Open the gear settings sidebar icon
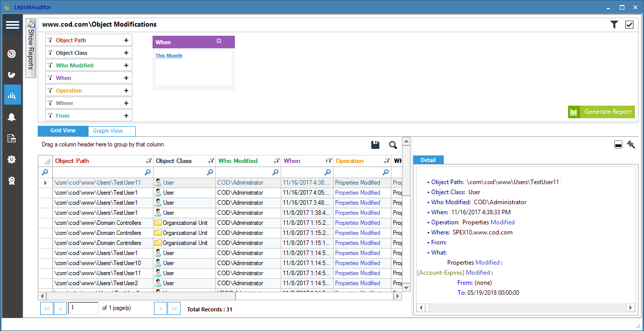This screenshot has height=331, width=644. (x=12, y=159)
